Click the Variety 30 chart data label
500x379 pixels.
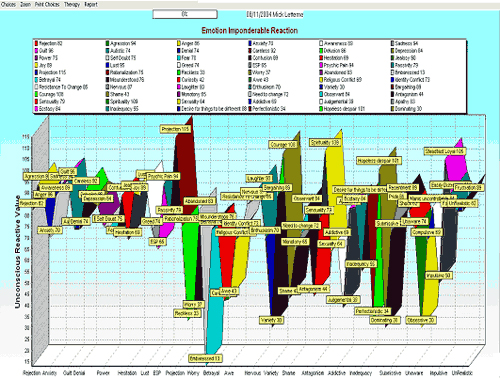click(x=271, y=320)
